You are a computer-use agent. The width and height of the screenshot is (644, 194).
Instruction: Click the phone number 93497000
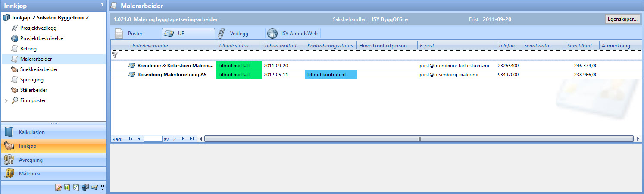click(x=508, y=75)
